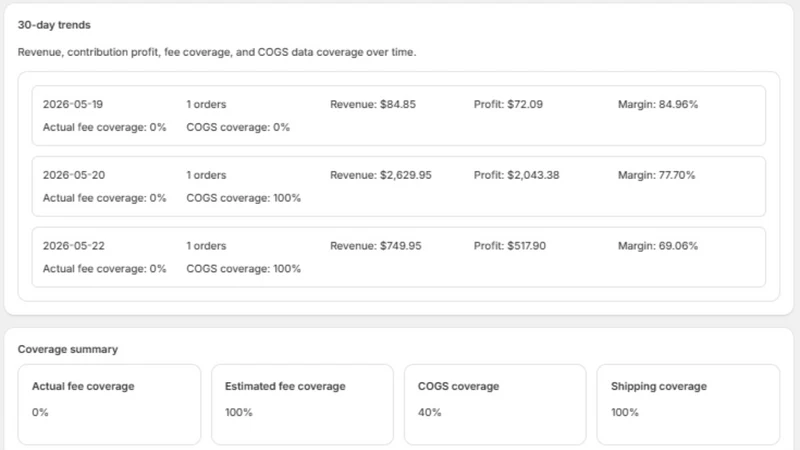Click Profit: $2,043.38
Screen dimensions: 800x450
coord(516,175)
